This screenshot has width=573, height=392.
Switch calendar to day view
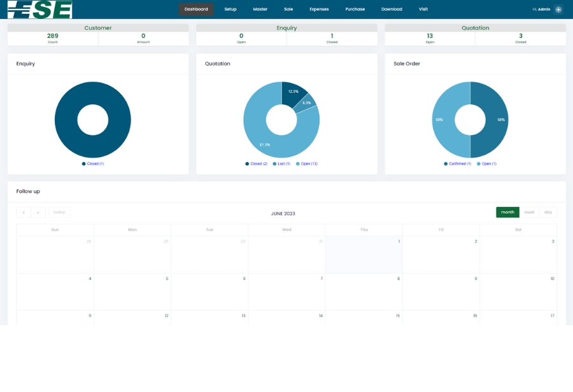point(548,213)
